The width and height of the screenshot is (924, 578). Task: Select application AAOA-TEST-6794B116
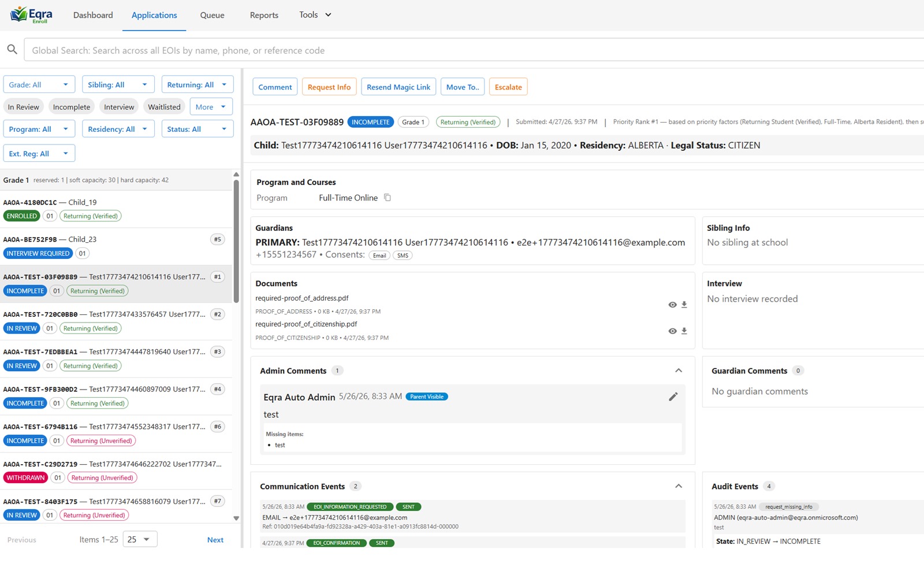coord(116,433)
